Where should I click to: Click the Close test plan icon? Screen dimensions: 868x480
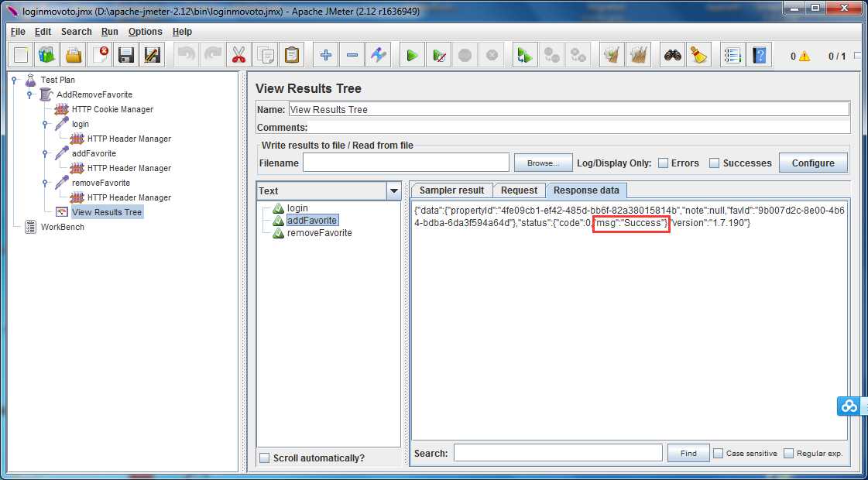click(100, 56)
